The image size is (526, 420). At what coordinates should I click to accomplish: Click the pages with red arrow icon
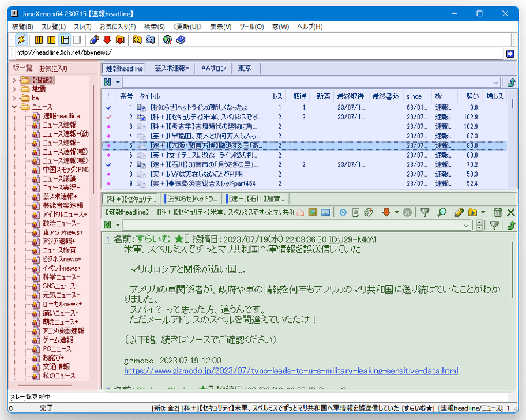pos(369,212)
